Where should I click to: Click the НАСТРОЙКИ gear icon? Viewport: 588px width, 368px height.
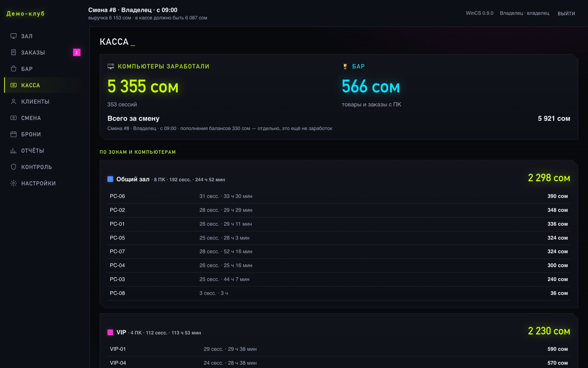(x=14, y=183)
